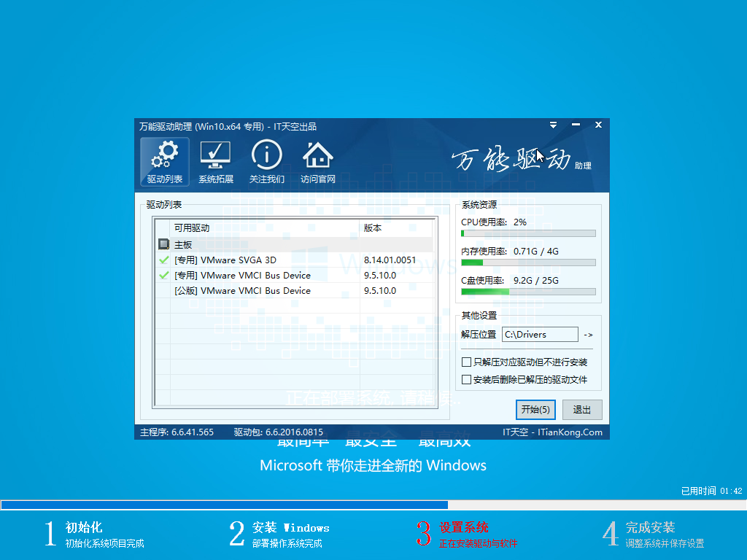This screenshot has width=747, height=560.
Task: Click the 开始(5) button
Action: [535, 410]
